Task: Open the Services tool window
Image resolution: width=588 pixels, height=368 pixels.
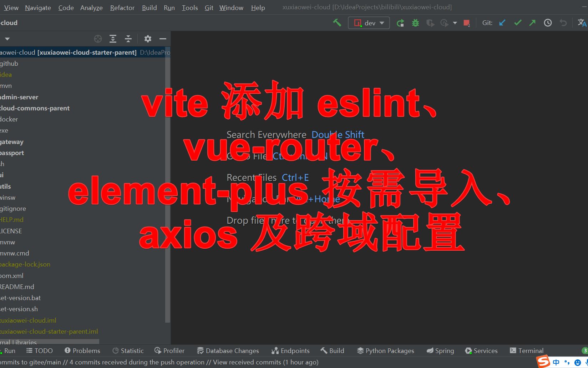Action: [x=481, y=351]
